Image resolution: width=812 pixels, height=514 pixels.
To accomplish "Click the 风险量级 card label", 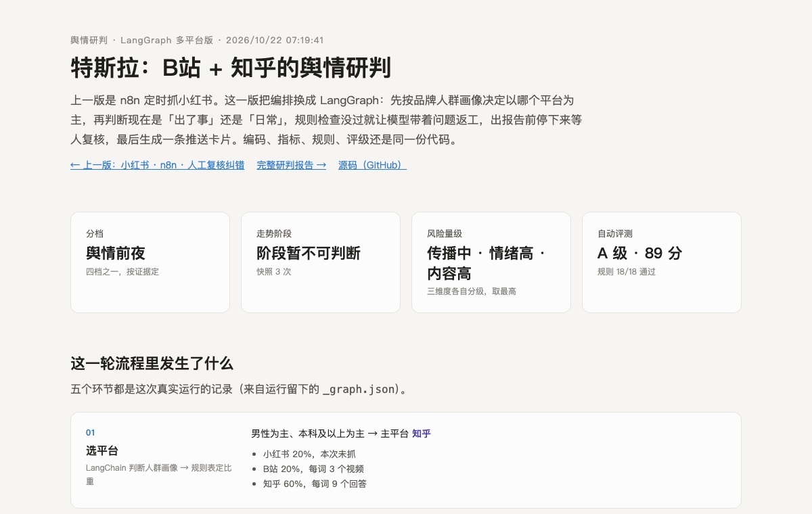I will (445, 233).
